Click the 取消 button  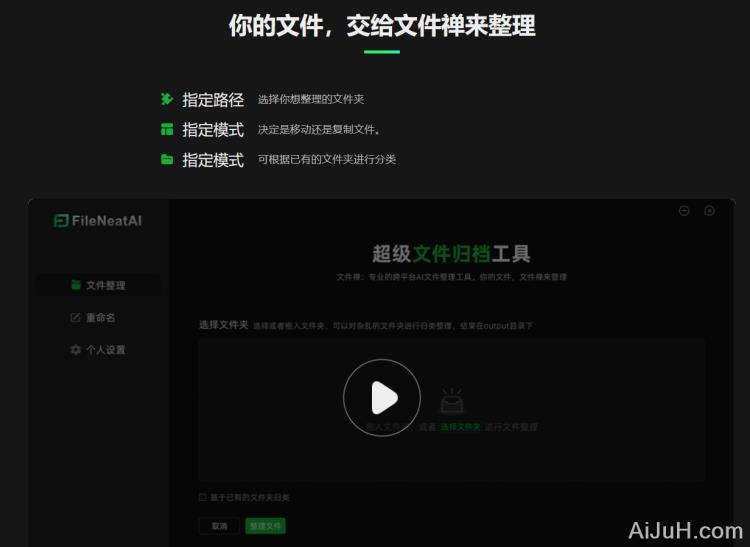(x=220, y=526)
